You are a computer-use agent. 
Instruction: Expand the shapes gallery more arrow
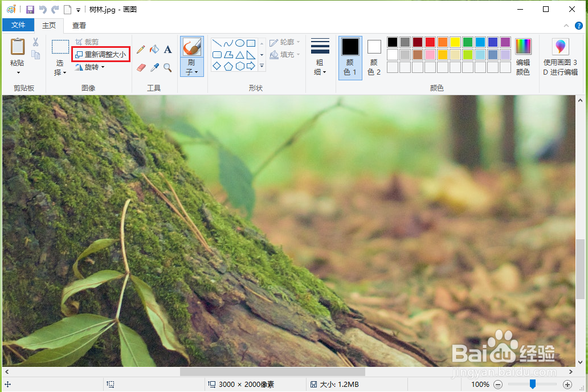[x=262, y=67]
